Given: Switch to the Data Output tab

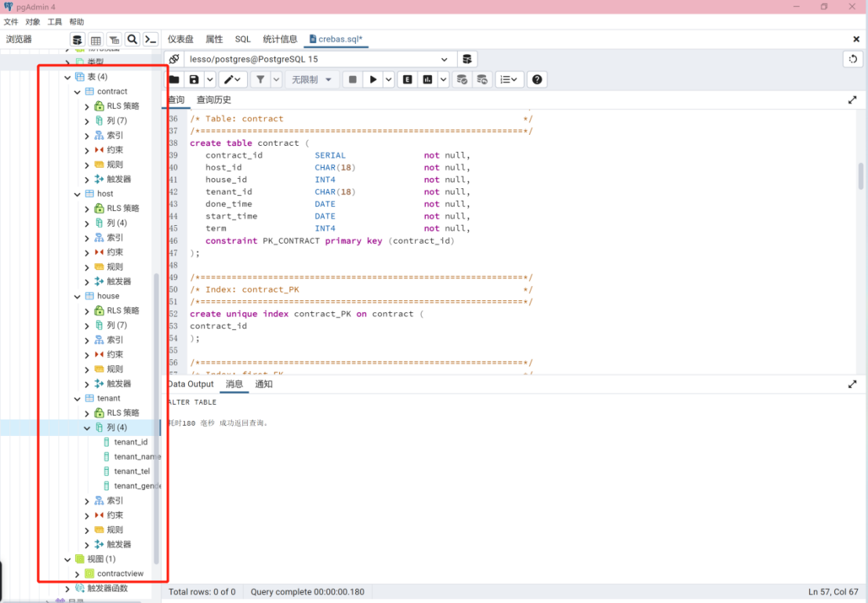Looking at the screenshot, I should (191, 384).
